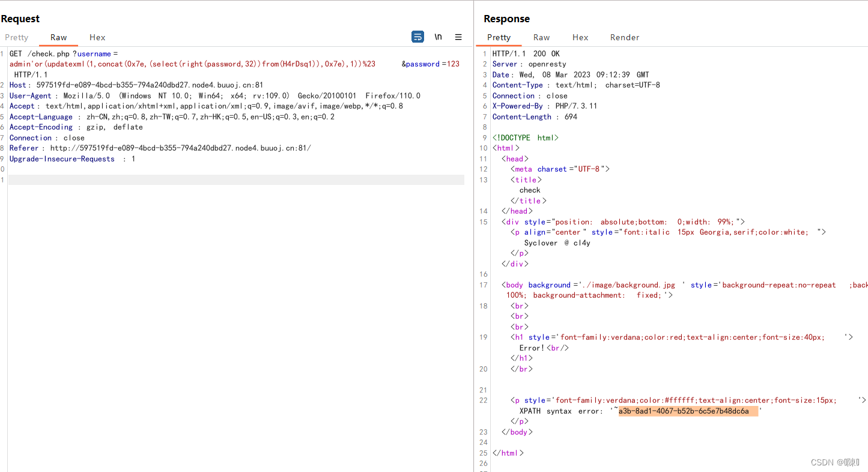Viewport: 868px width, 472px height.
Task: Click the 'Syclover @ cl4y' text
Action: pyautogui.click(x=557, y=243)
